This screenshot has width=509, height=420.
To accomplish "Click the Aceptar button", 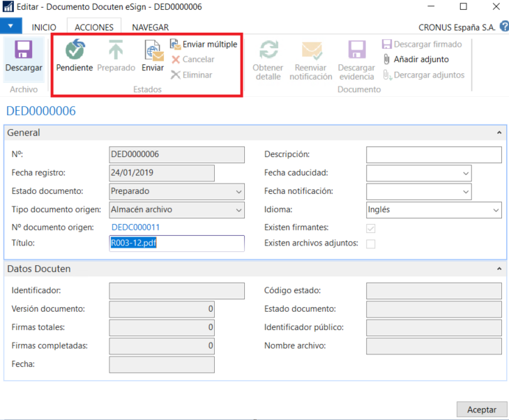I will click(482, 410).
